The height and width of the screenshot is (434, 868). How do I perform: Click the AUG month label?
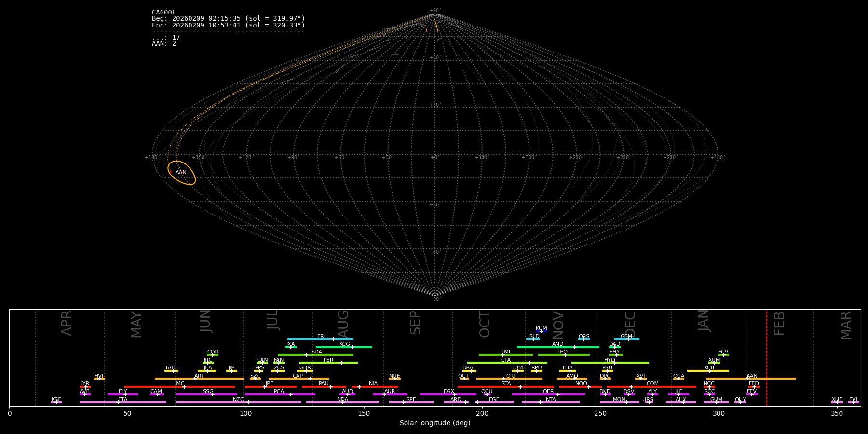[343, 323]
